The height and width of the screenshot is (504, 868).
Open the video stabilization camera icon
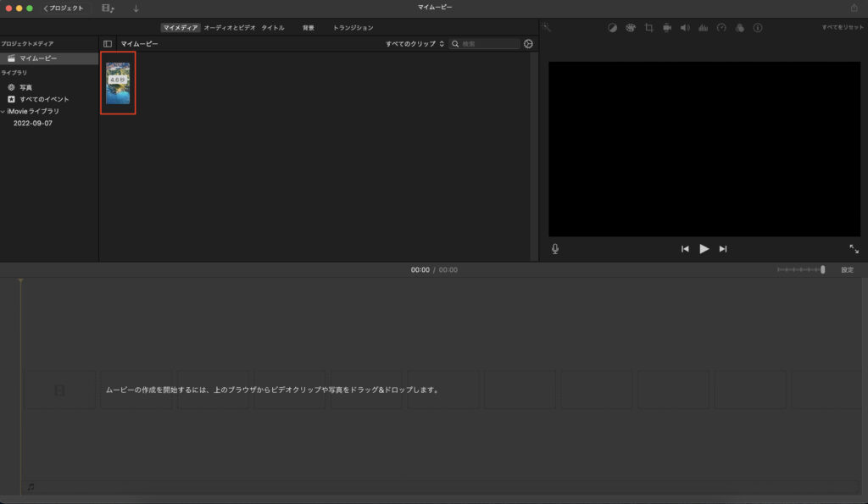pyautogui.click(x=667, y=28)
